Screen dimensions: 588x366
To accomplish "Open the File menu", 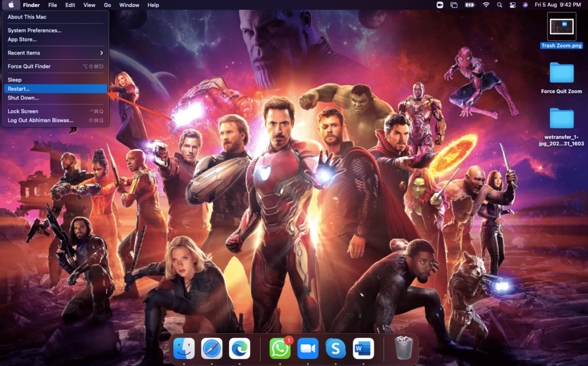I will coord(52,5).
